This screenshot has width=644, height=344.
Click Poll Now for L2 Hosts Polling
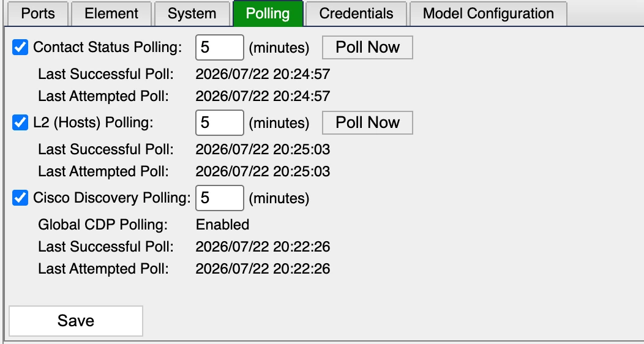coord(367,122)
